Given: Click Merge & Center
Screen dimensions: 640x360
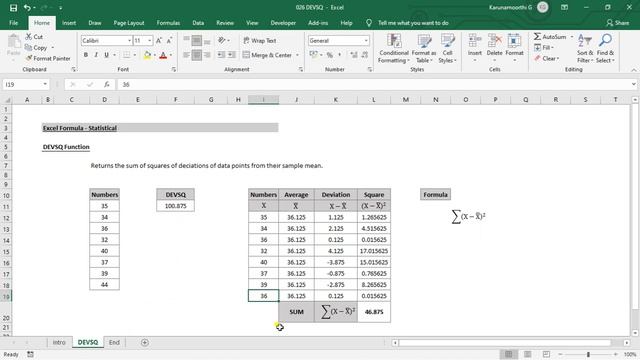Looking at the screenshot, I should point(267,55).
